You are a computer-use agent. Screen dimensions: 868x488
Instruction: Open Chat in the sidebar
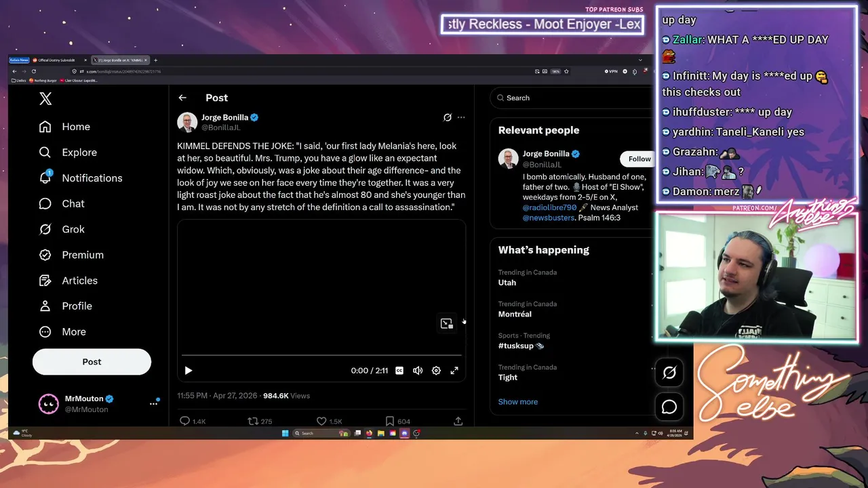[x=62, y=203]
